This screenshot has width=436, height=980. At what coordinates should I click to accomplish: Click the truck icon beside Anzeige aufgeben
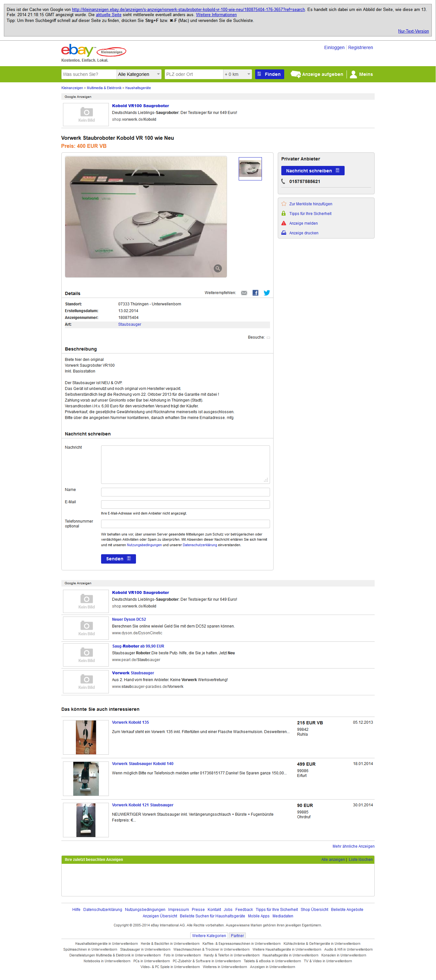pos(296,74)
